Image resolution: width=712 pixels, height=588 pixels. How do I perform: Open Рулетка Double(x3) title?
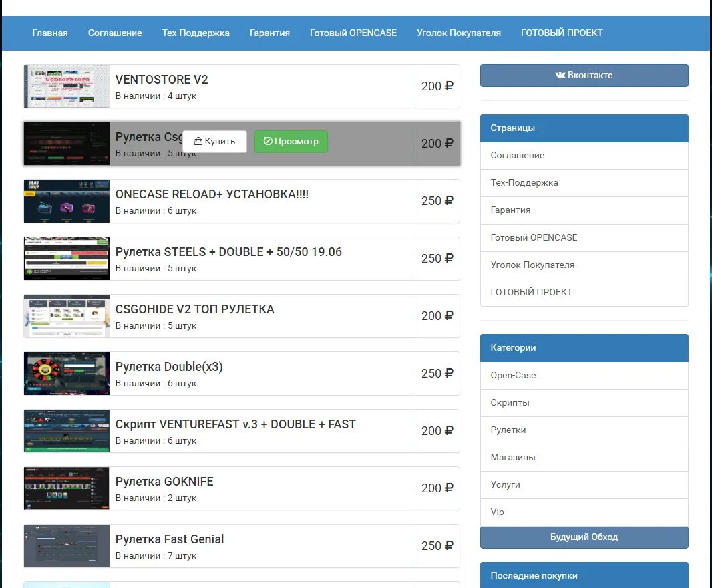169,367
